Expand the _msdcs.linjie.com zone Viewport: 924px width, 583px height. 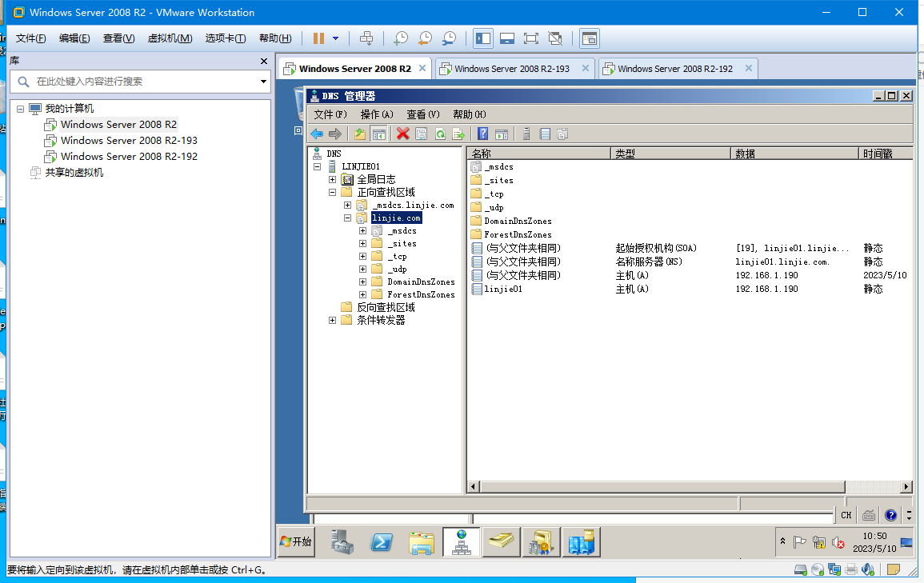[x=348, y=205]
